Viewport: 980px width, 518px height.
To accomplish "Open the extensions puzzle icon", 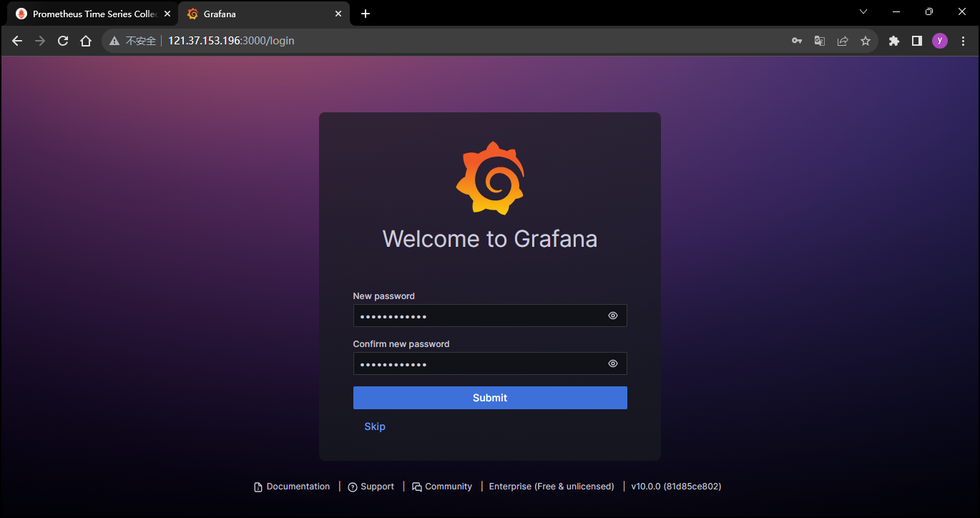I will pos(894,41).
